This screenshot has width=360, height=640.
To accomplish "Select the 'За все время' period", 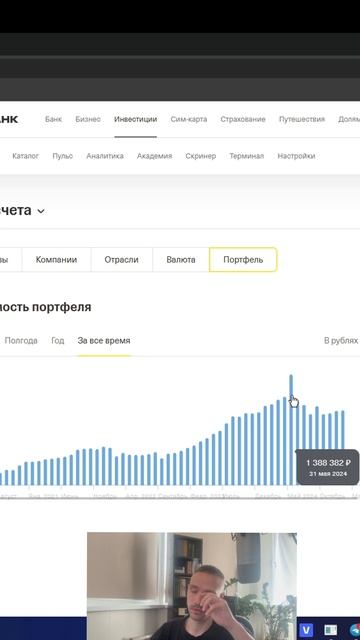I will click(104, 340).
